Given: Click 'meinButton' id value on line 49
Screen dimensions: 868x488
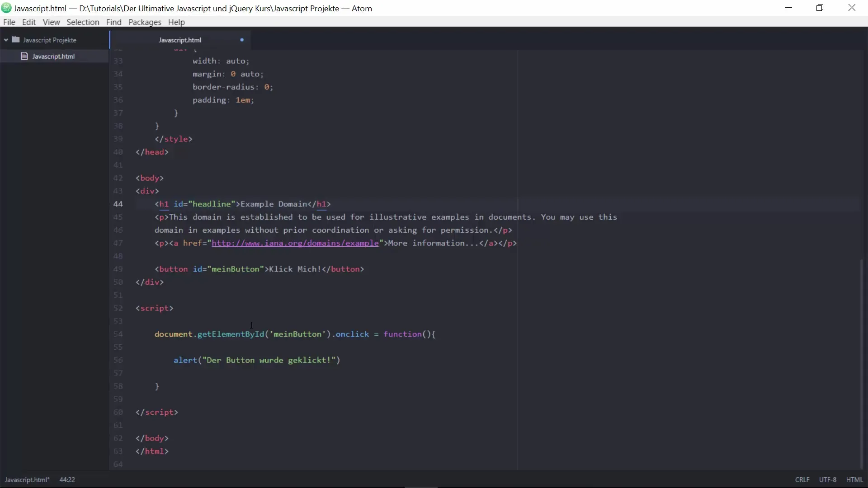Looking at the screenshot, I should coord(236,269).
